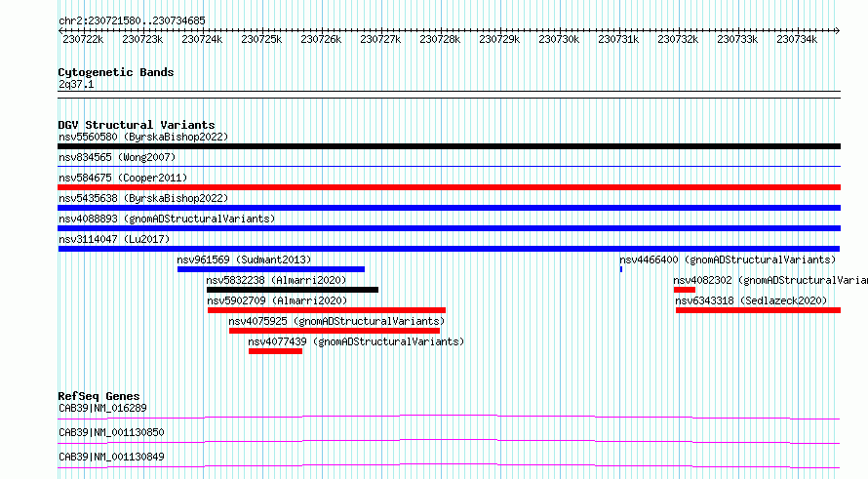Click the 2q37.1 cytogenetic band bar
This screenshot has width=868, height=479.
click(x=449, y=95)
